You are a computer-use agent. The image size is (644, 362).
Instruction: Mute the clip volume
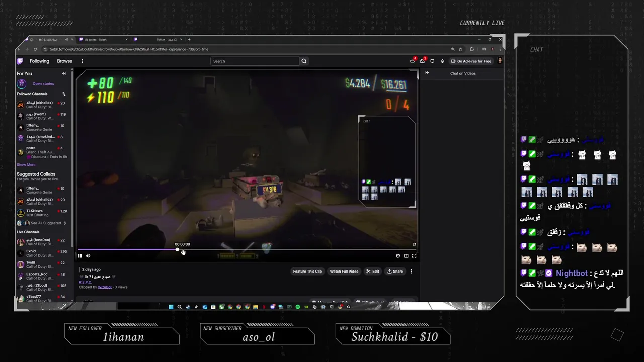(x=88, y=256)
